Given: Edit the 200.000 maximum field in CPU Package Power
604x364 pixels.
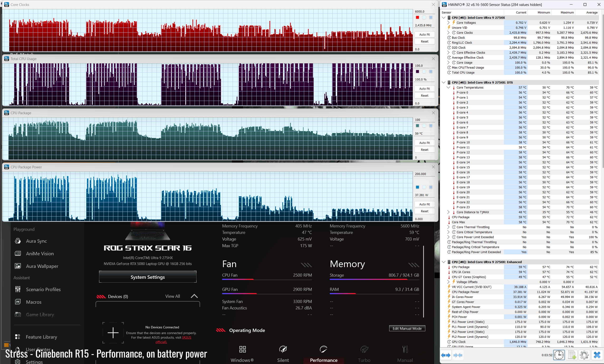Looking at the screenshot, I should point(424,174).
